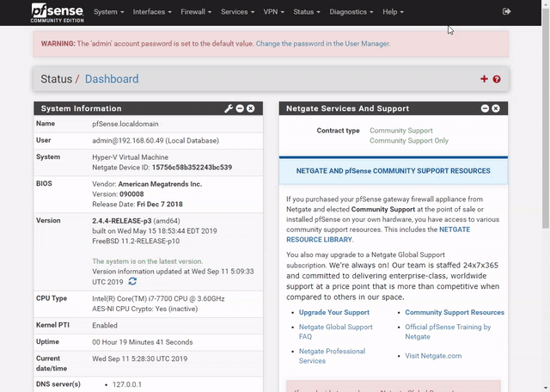
Task: Open the red help question-mark icon
Action: 497,79
